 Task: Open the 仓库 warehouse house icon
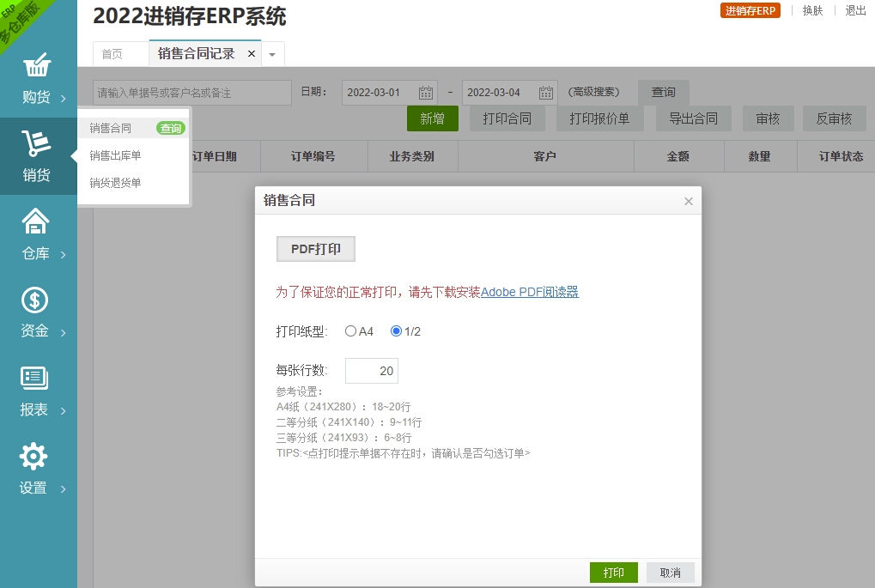click(35, 222)
